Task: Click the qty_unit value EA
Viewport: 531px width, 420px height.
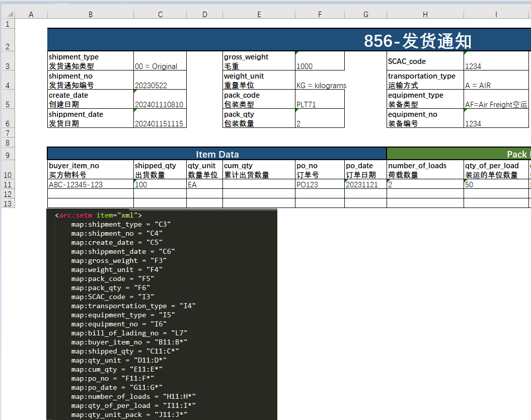Action: tap(204, 184)
